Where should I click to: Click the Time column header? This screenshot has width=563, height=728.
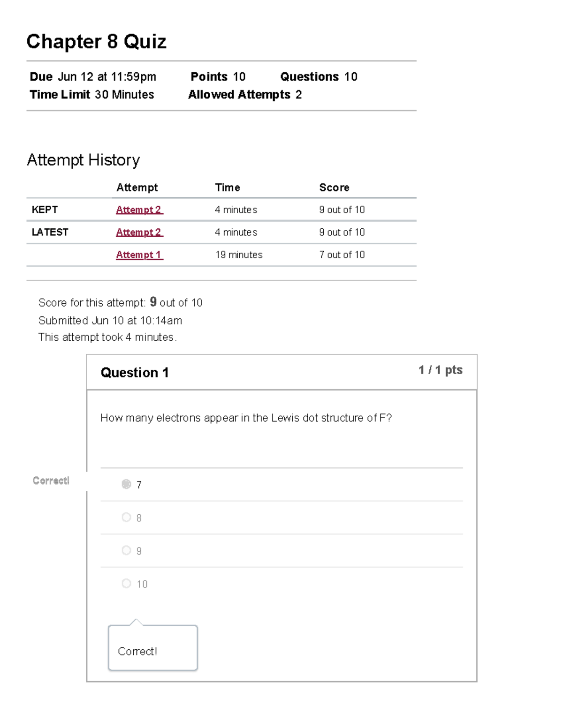pyautogui.click(x=228, y=188)
